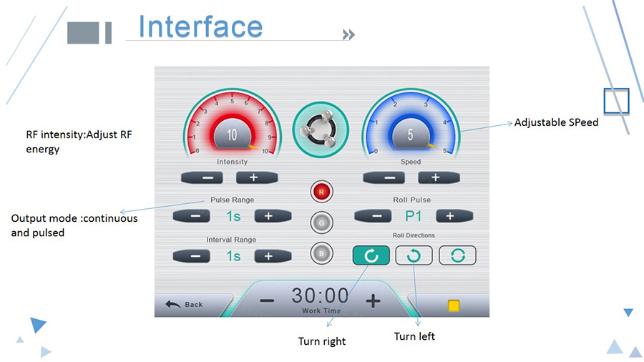Viewport: 644px width, 362px height.
Task: Decrease Intensity with the minus button
Action: point(202,177)
